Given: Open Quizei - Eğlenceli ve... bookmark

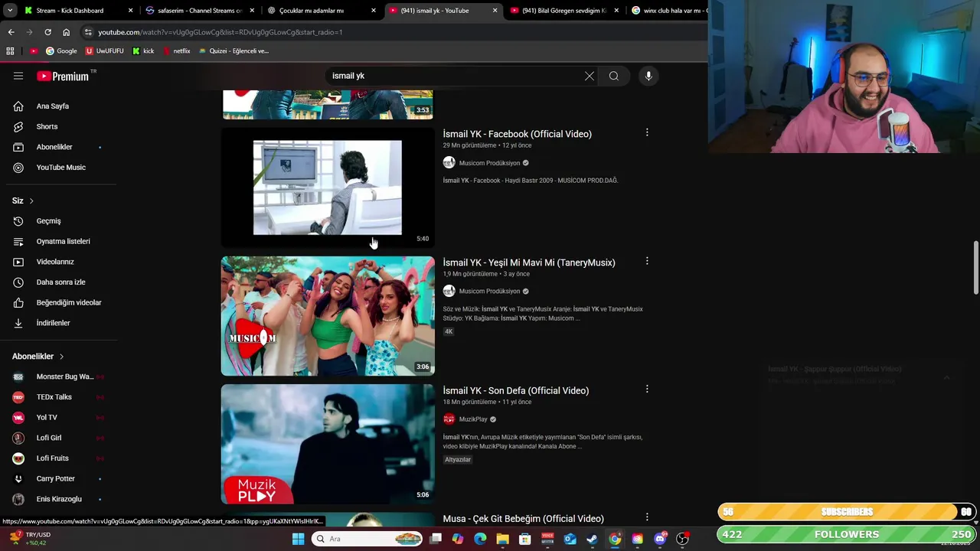Looking at the screenshot, I should point(234,51).
